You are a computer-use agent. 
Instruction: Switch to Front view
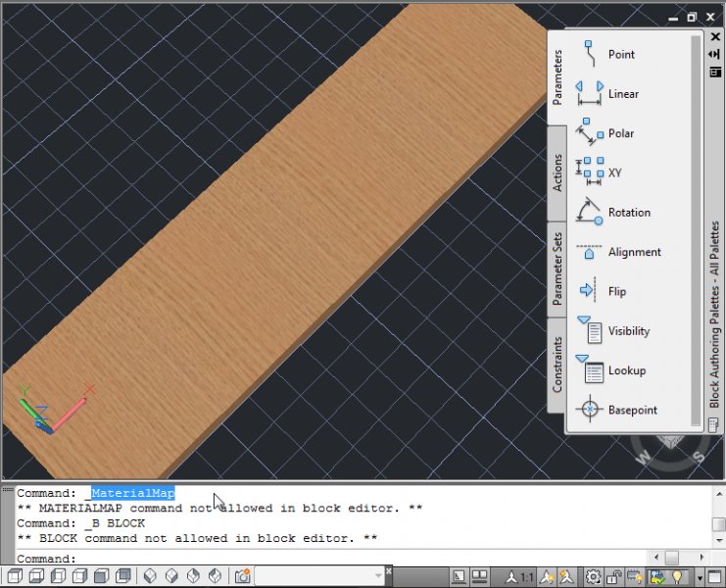(x=101, y=576)
